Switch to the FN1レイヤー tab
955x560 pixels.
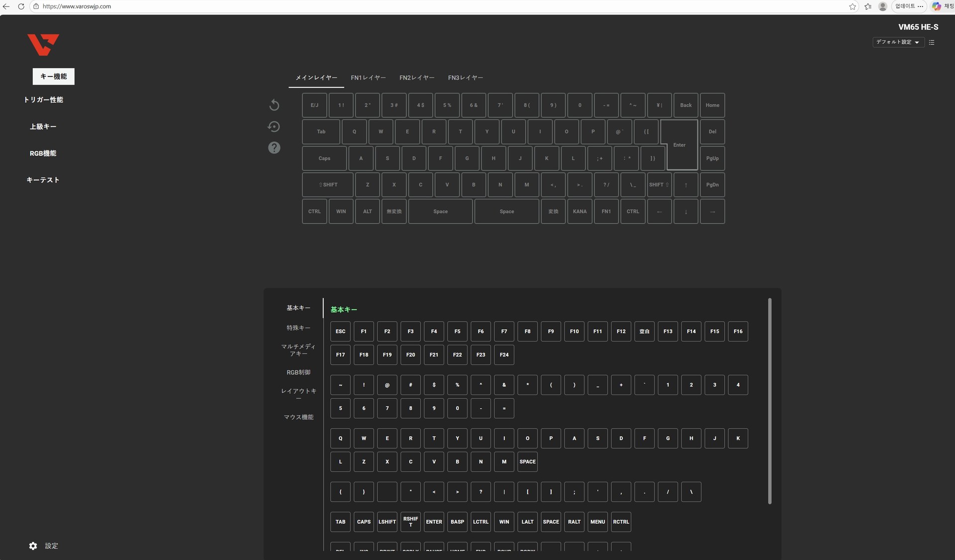click(368, 78)
